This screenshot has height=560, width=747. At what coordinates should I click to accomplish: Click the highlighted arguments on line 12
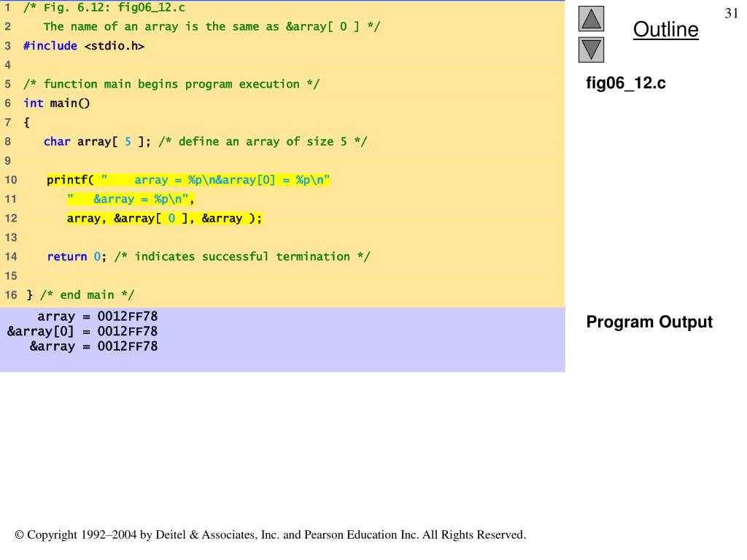click(164, 218)
